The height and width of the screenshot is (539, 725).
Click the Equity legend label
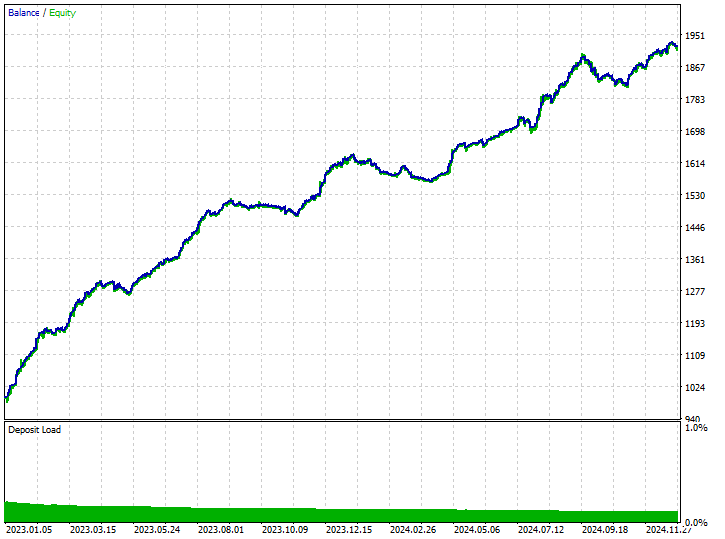pyautogui.click(x=62, y=13)
